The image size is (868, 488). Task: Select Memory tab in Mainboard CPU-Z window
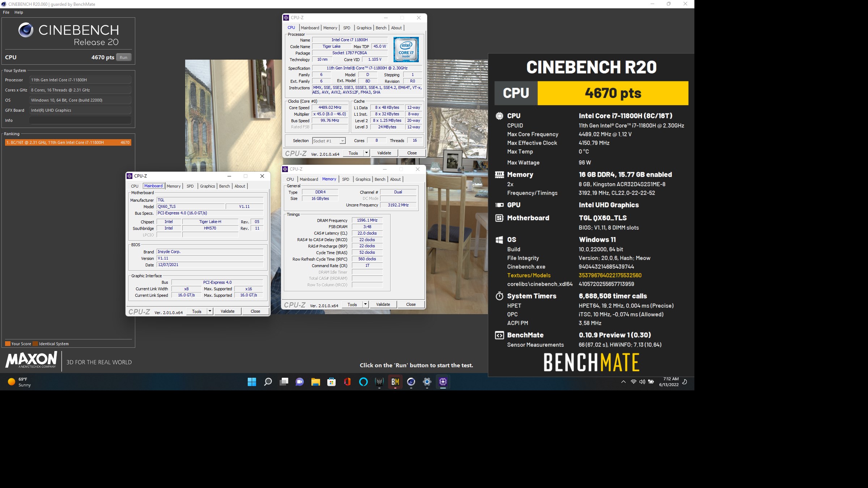[174, 186]
